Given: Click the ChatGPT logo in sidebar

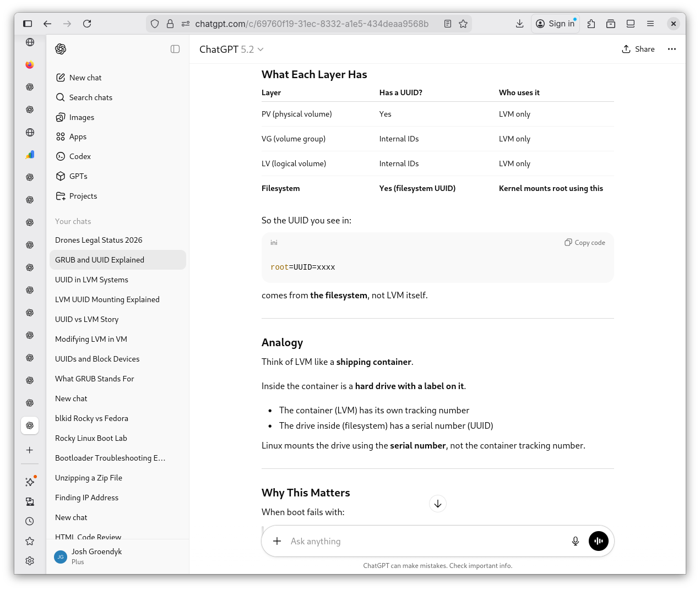Looking at the screenshot, I should point(61,49).
